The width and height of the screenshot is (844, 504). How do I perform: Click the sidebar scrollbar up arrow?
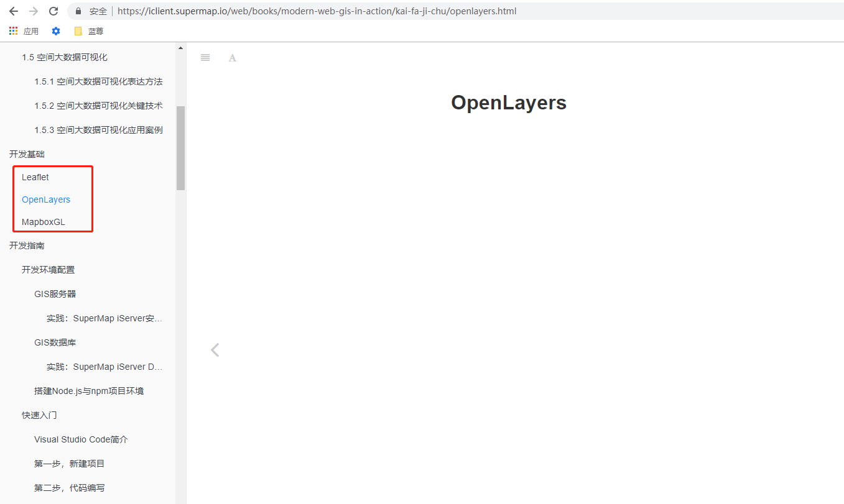tap(181, 48)
